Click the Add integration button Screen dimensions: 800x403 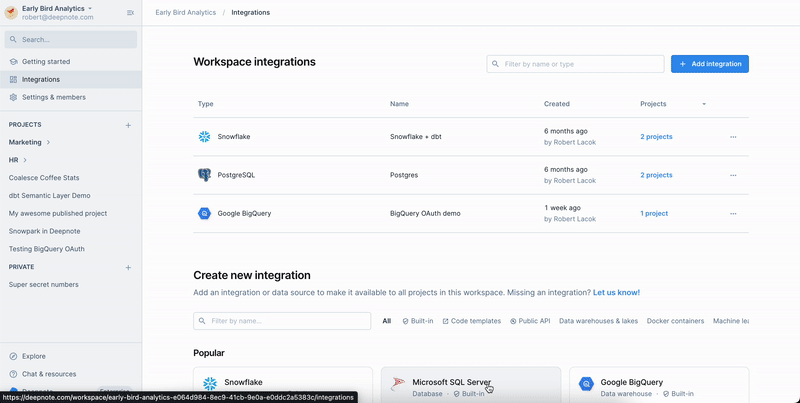coord(710,64)
